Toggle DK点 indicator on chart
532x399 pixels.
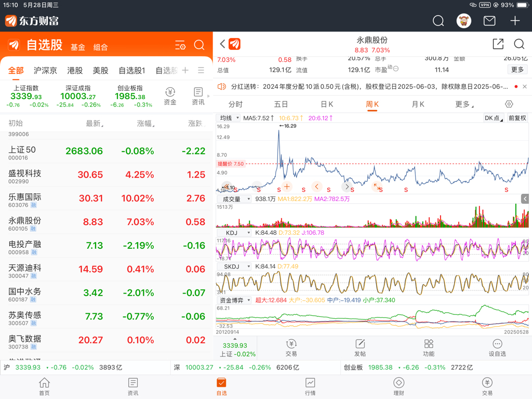coord(494,118)
